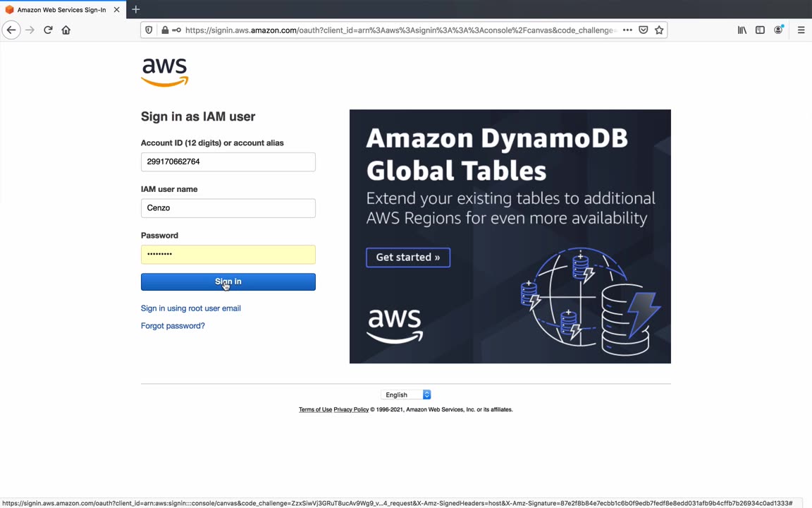Open the Firefox hamburger menu
812x508 pixels.
pyautogui.click(x=801, y=30)
